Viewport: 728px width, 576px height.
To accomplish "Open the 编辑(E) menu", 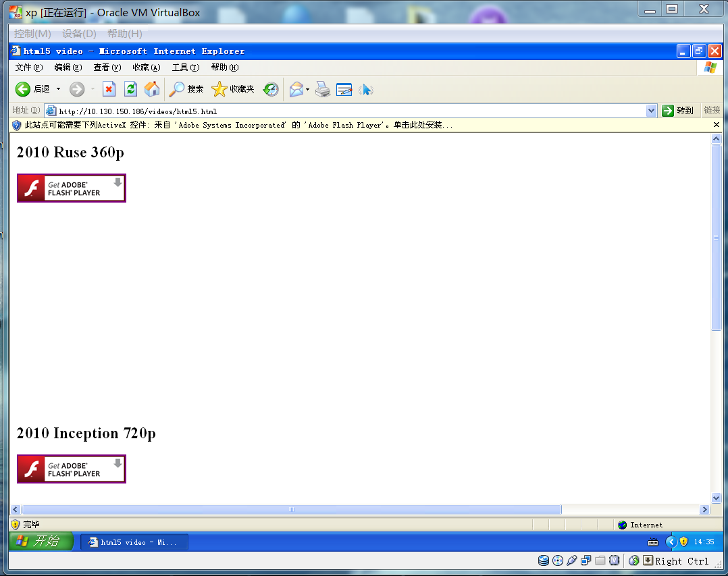I will click(x=68, y=68).
